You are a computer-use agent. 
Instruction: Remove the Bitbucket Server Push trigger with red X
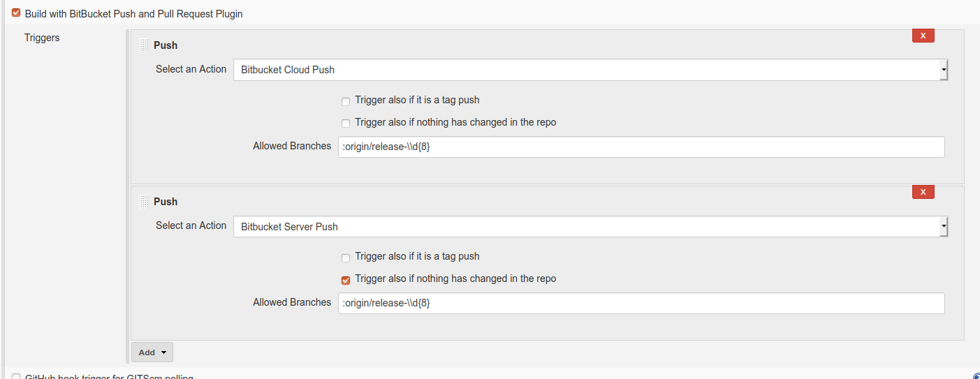[923, 192]
